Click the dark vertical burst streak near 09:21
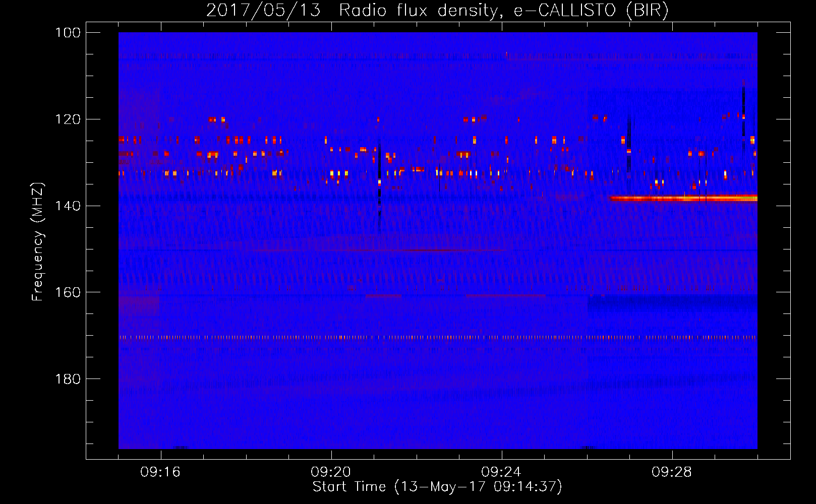The height and width of the screenshot is (504, 816). 379,185
